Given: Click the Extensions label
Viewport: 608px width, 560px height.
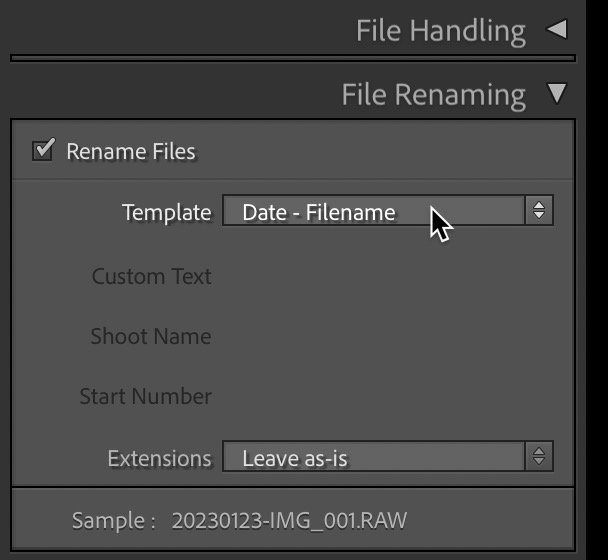Looking at the screenshot, I should 160,459.
